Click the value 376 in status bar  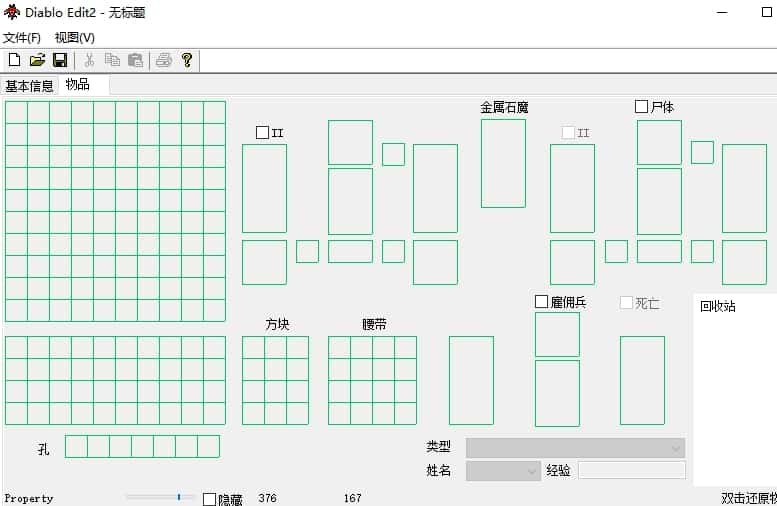point(268,498)
